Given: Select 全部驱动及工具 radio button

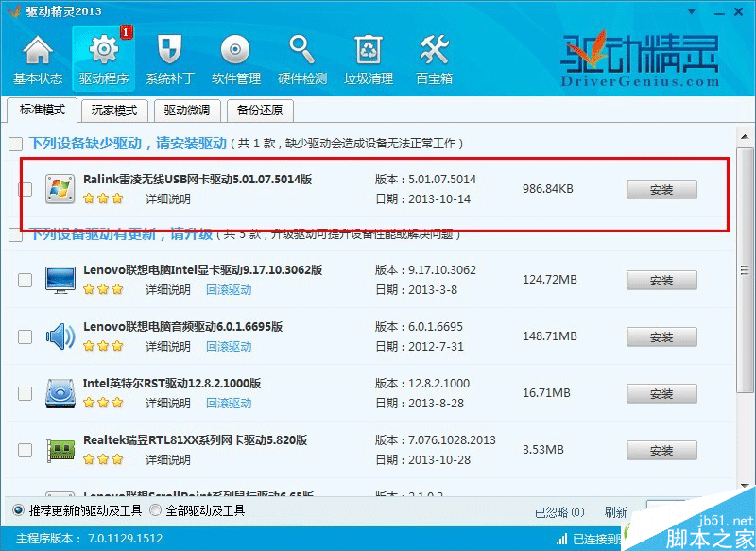Looking at the screenshot, I should tap(155, 510).
